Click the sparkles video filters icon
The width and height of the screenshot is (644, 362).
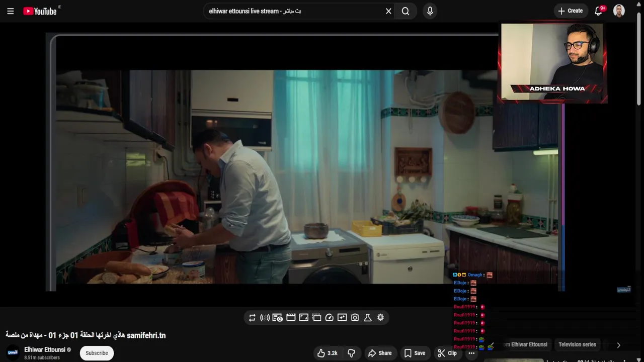pos(342,317)
